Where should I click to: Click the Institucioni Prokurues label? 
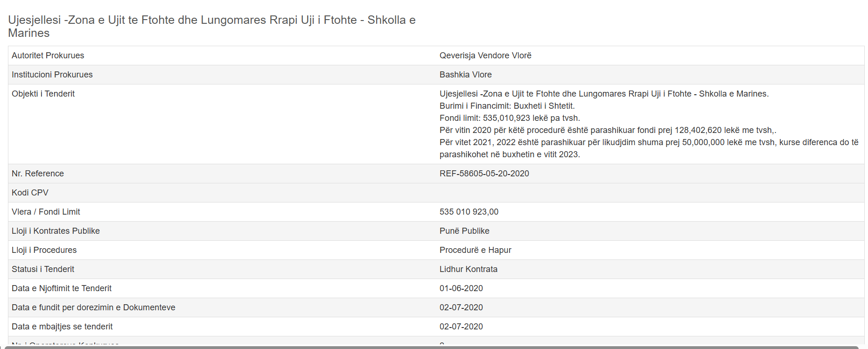pos(52,75)
